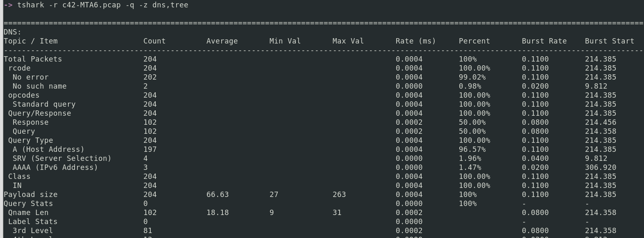Click count 197 in A Host Address row
644x238 pixels.
pos(150,149)
